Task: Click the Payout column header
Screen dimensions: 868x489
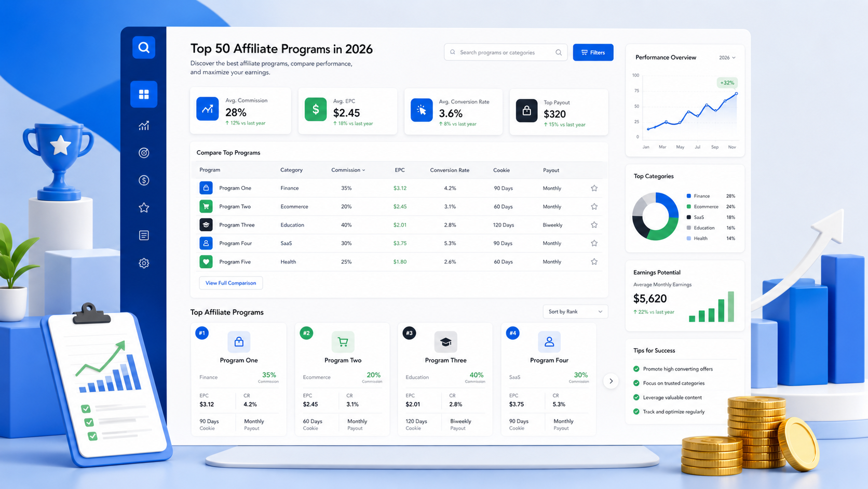Action: pyautogui.click(x=551, y=170)
